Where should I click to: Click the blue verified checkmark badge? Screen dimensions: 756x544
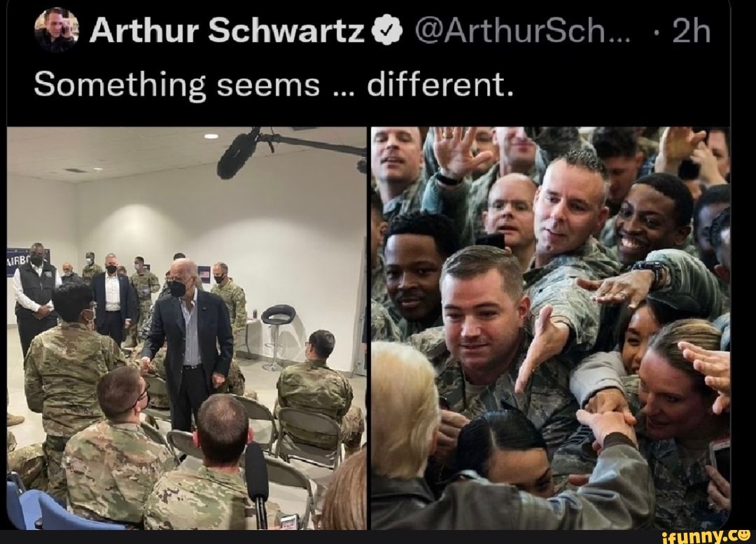click(387, 32)
